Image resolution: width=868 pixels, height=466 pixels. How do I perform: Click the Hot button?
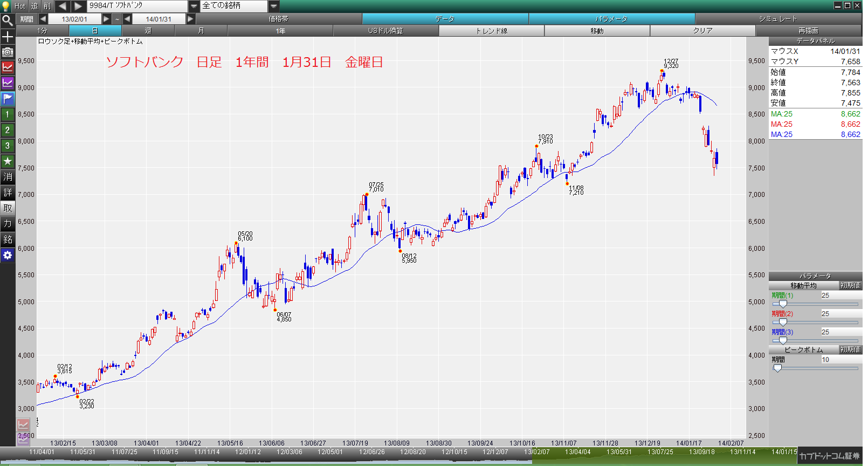coord(20,6)
